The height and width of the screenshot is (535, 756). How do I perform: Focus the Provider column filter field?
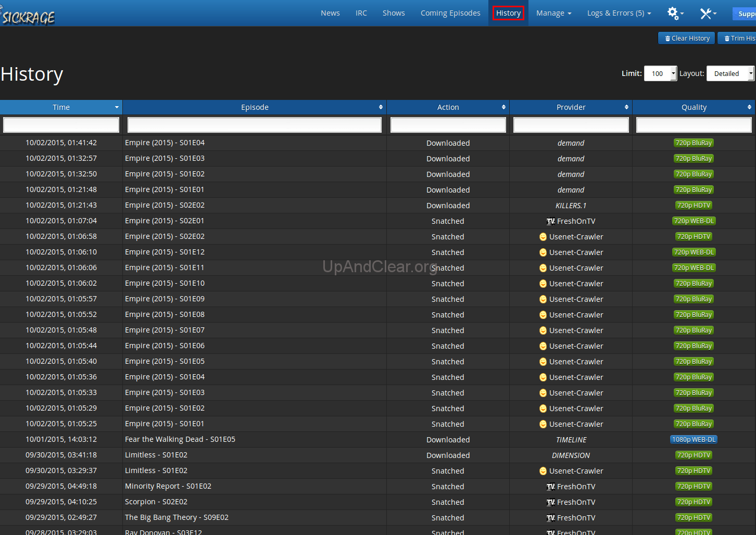[571, 125]
